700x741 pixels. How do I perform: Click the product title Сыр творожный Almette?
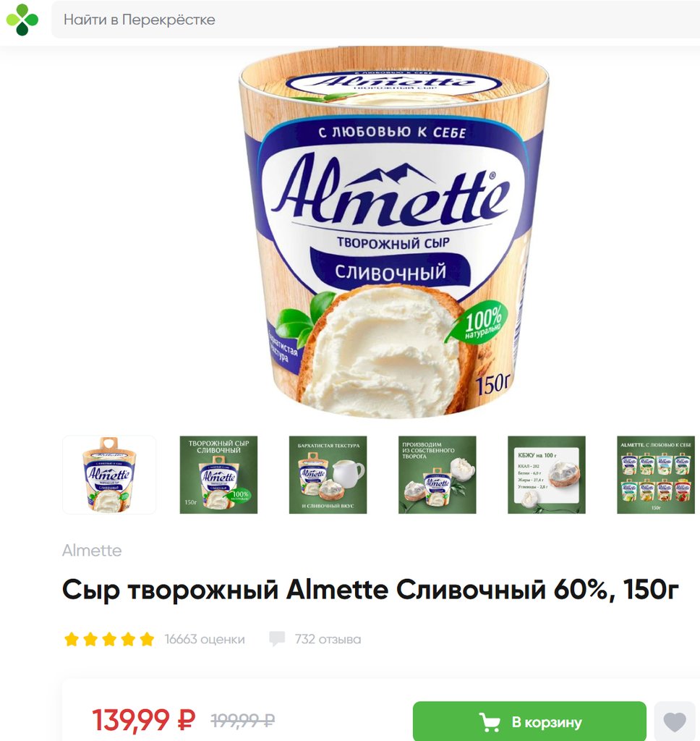pyautogui.click(x=370, y=590)
